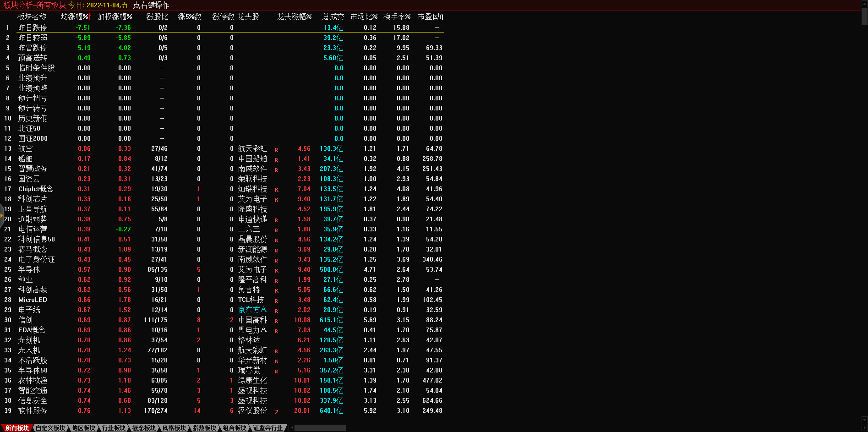The image size is (868, 432).
Task: Sort by the 均涨幅% column header
Action: click(75, 16)
